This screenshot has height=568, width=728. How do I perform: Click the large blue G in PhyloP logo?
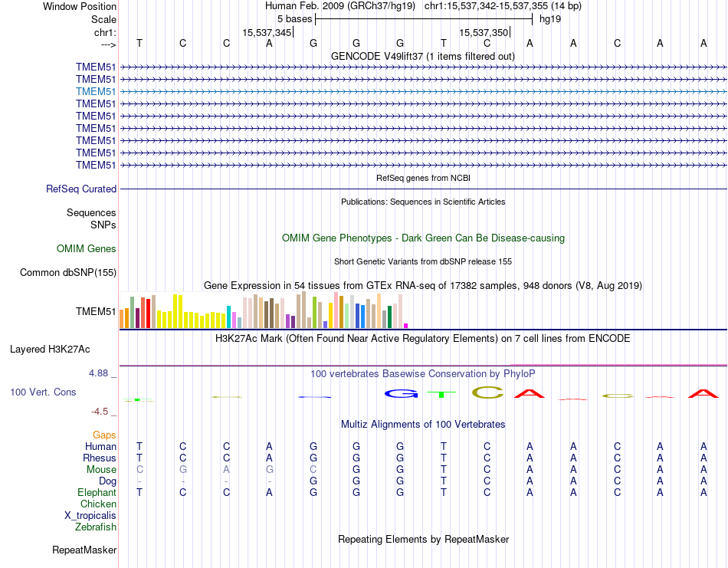pos(401,394)
